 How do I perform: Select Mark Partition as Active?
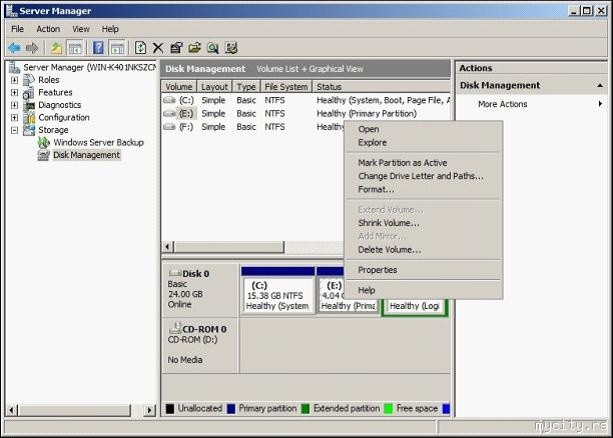click(423, 163)
